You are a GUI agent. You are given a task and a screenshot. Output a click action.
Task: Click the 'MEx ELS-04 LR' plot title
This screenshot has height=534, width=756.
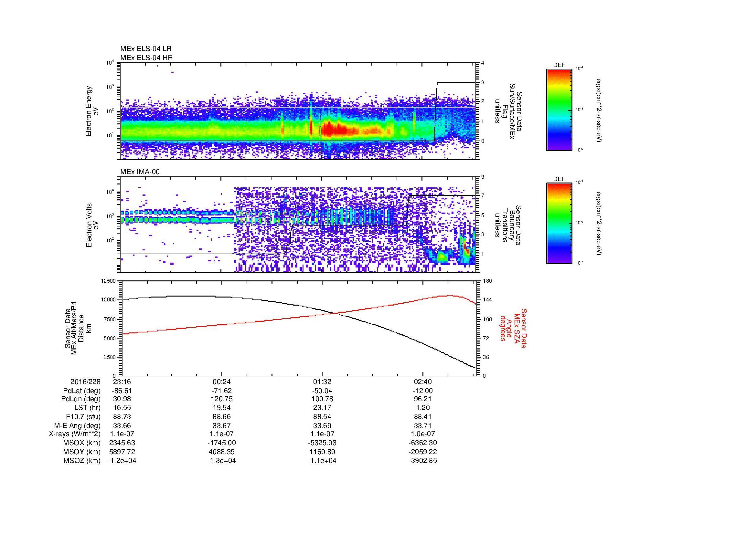[x=145, y=49]
